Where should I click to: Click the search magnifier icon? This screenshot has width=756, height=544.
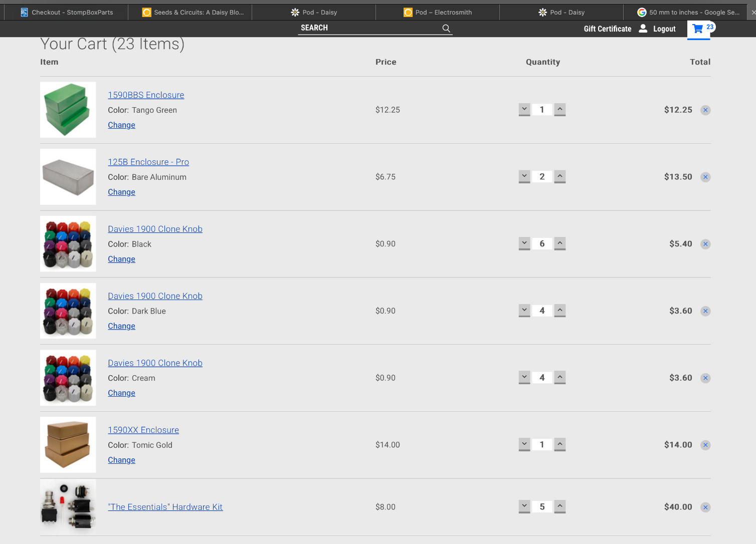(446, 29)
